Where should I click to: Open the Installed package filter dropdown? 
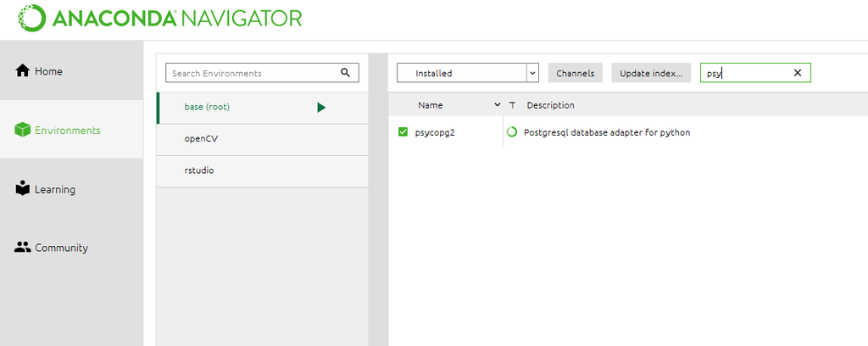468,73
